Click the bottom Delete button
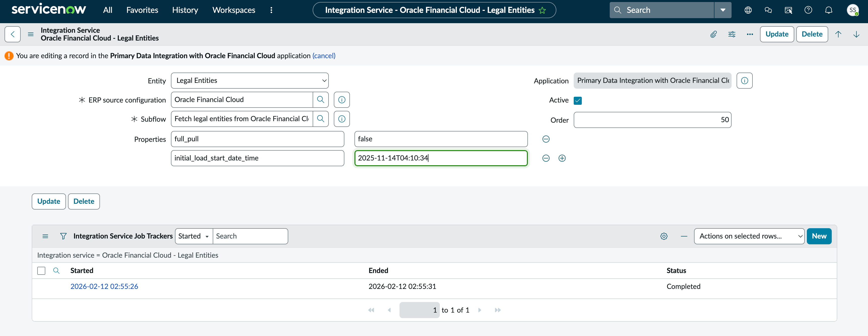Image resolution: width=868 pixels, height=336 pixels. 84,201
